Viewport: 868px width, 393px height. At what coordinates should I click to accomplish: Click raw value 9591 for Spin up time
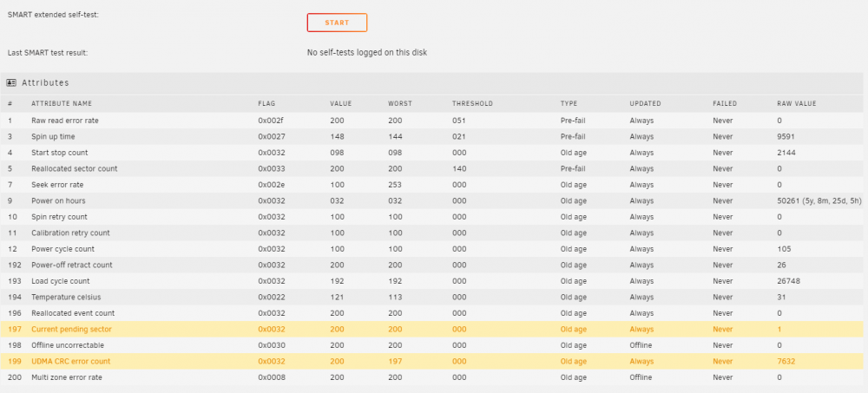786,136
